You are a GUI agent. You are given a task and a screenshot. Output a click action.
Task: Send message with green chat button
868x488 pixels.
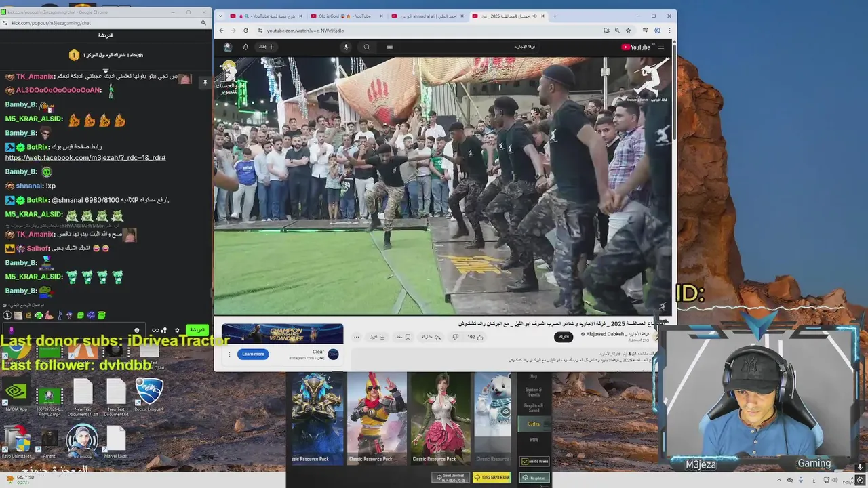[197, 330]
